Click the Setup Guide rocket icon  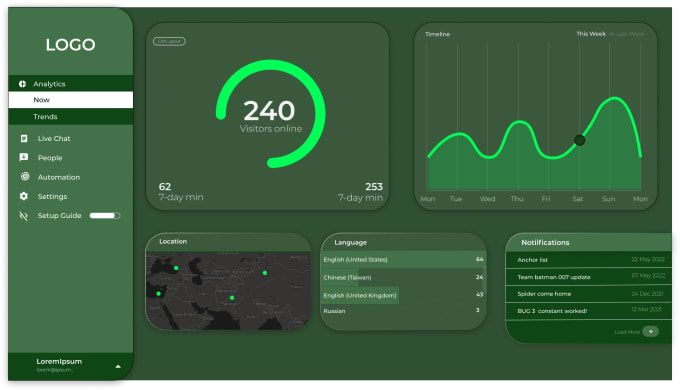23,216
